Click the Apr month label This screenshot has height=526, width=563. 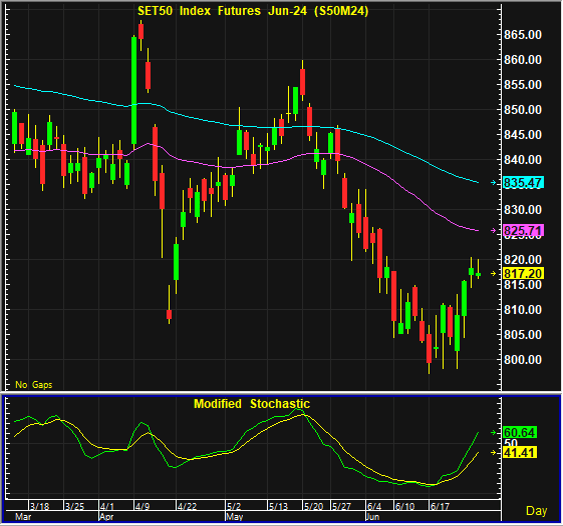coord(106,517)
